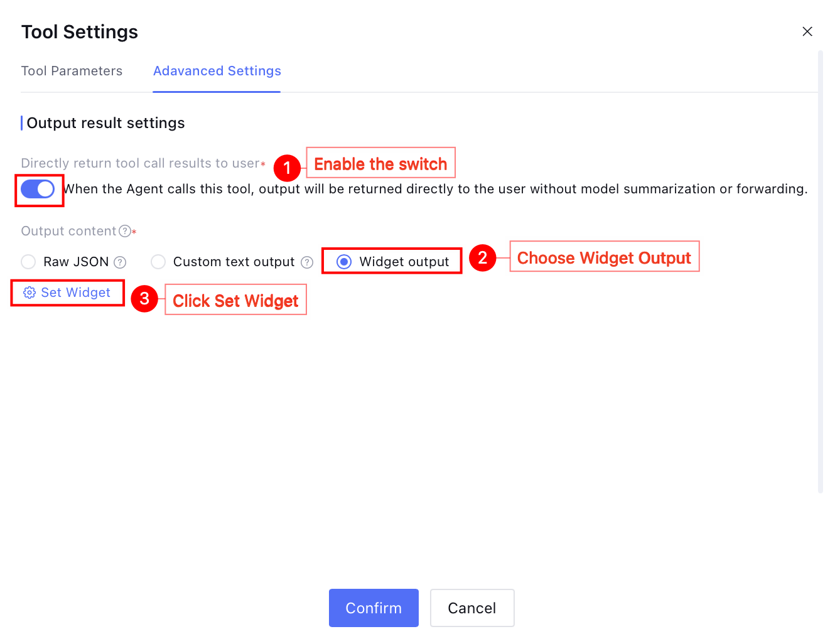Click the Cancel button

point(471,608)
